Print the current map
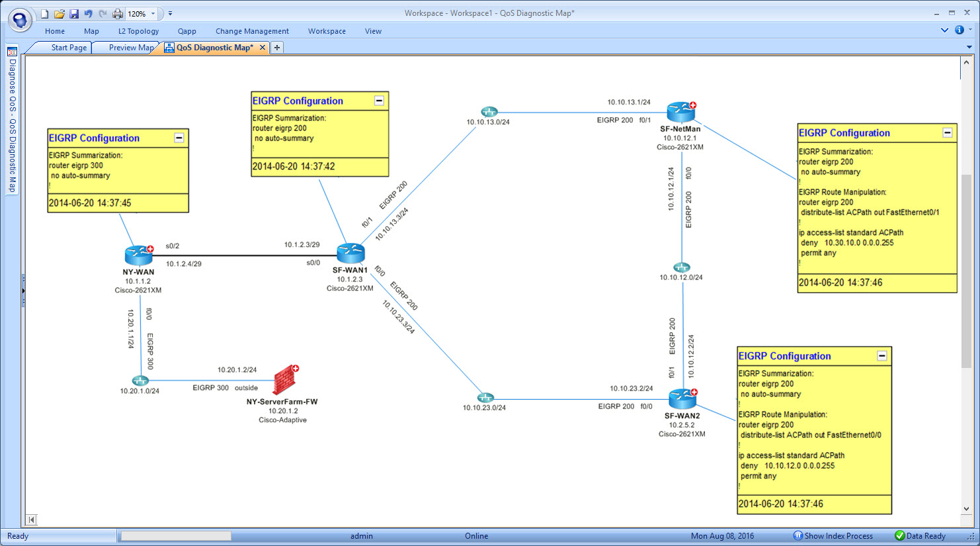Screen dimensions: 980x546 [118, 13]
